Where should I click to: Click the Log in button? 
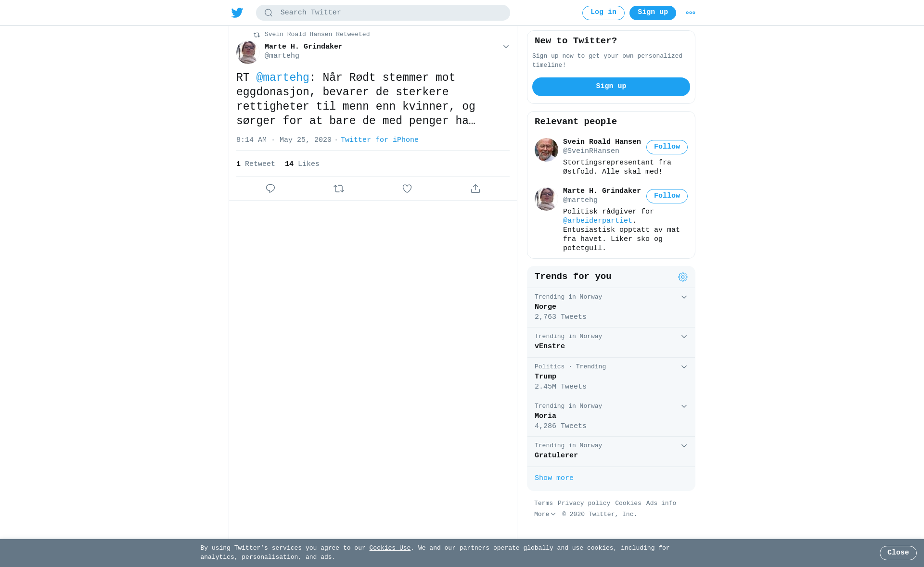(603, 13)
